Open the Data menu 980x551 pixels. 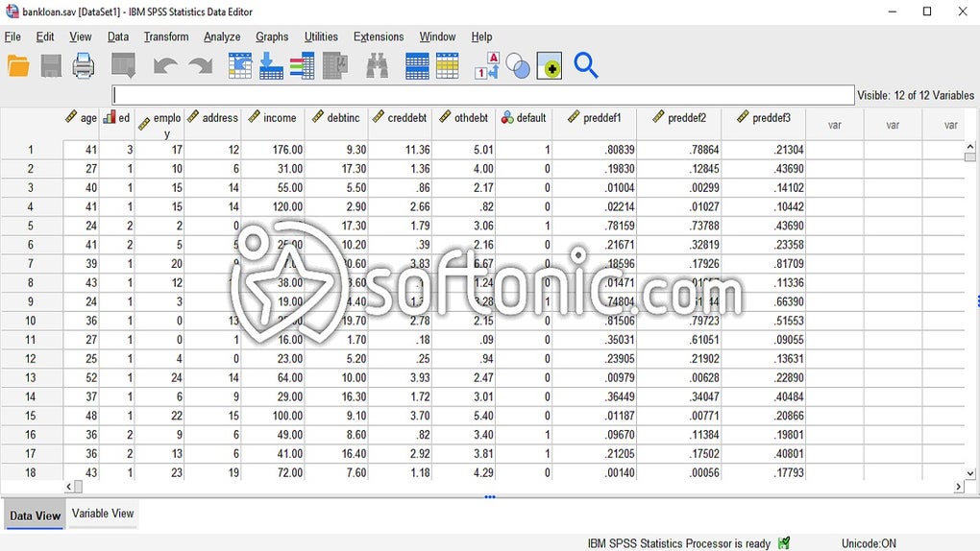pos(117,36)
